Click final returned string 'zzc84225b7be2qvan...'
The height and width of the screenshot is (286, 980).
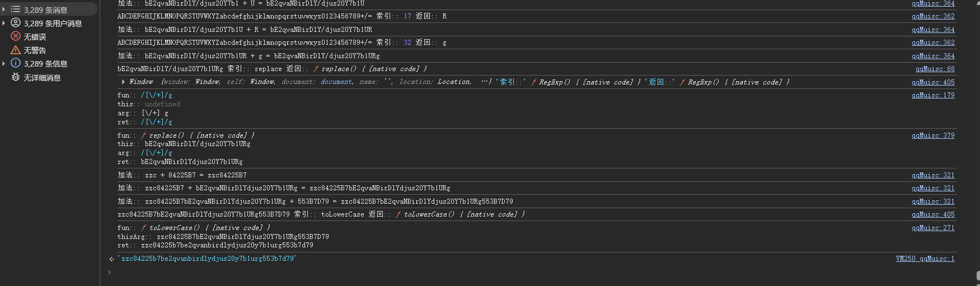pyautogui.click(x=207, y=259)
